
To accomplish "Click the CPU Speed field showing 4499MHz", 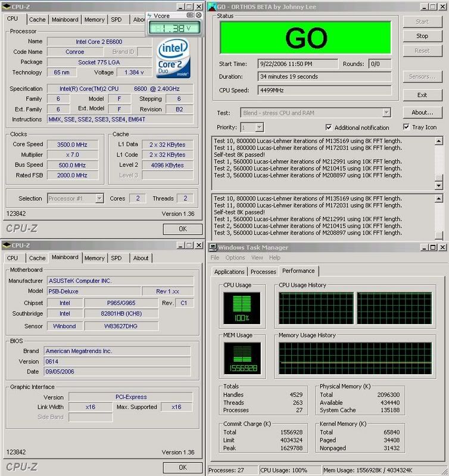I will (x=325, y=90).
